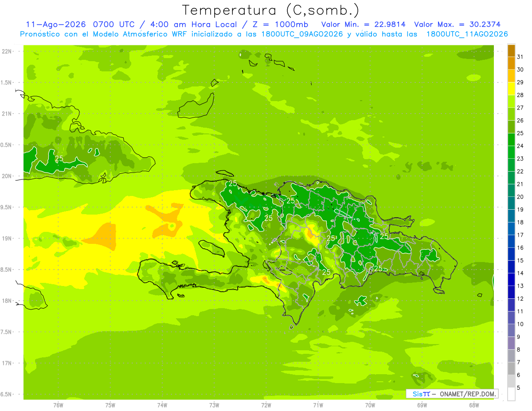Click the '70W' longitude axis label
This screenshot has width=532, height=411.
coord(370,405)
